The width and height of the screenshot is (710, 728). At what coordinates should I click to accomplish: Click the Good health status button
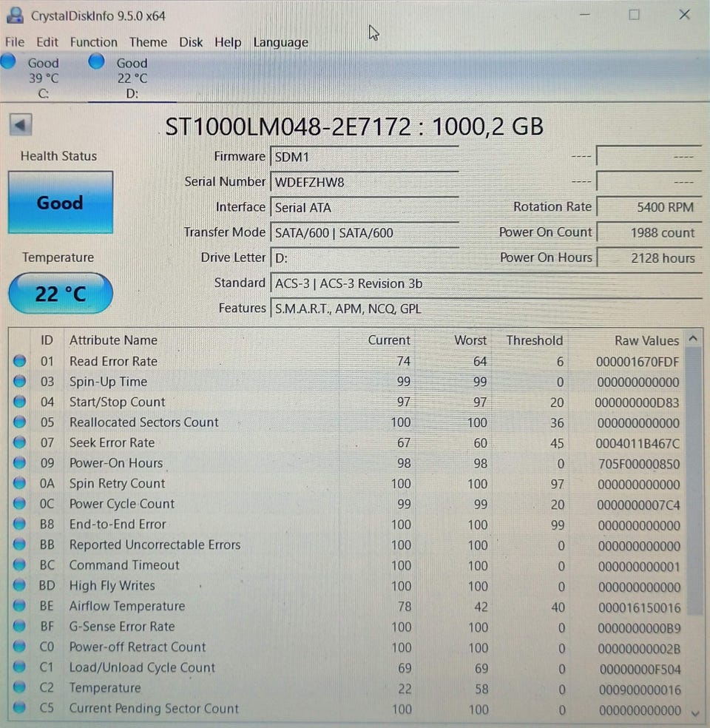click(61, 203)
